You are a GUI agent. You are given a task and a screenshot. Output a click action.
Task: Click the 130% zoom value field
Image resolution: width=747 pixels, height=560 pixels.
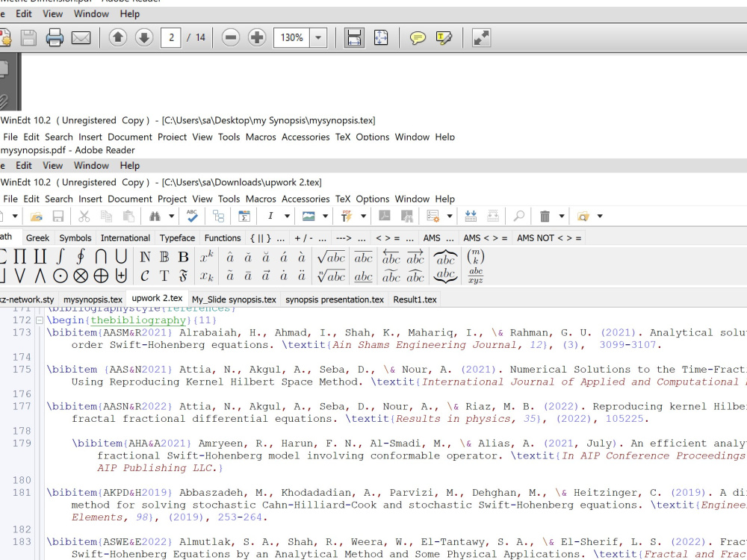(291, 37)
